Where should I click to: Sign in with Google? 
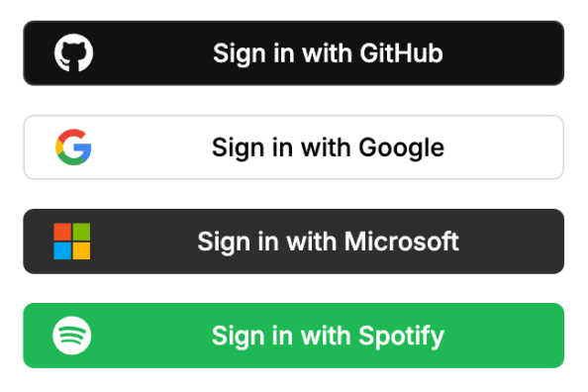pyautogui.click(x=294, y=147)
